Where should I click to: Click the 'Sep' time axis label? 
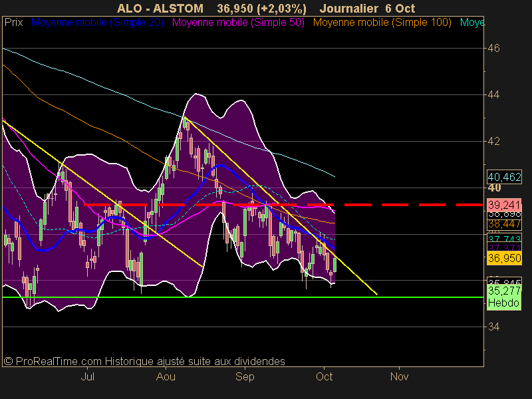(x=245, y=376)
